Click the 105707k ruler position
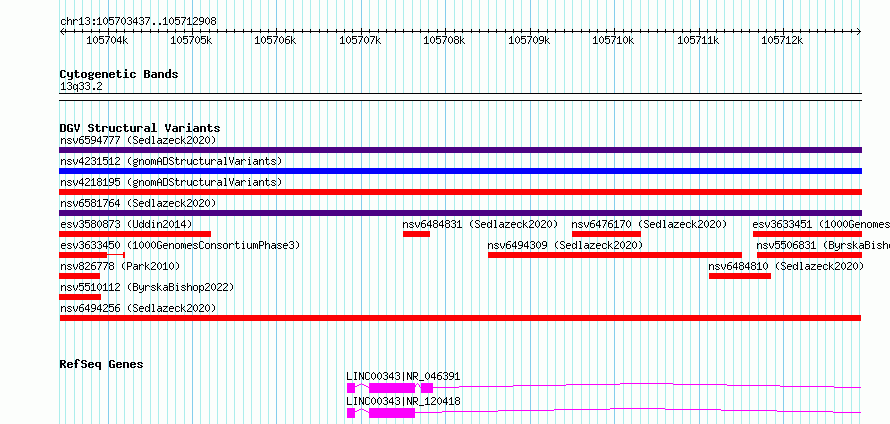Screen dimensions: 890x424 (x=360, y=40)
